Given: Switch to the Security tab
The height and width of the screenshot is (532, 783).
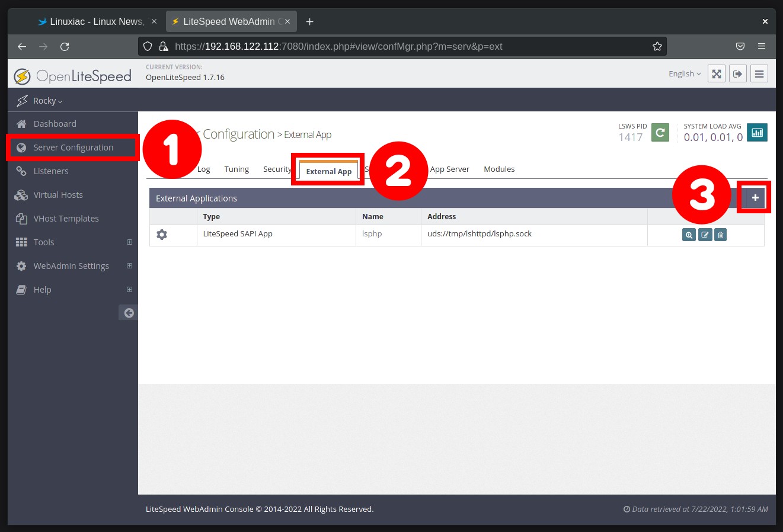Looking at the screenshot, I should tap(277, 169).
